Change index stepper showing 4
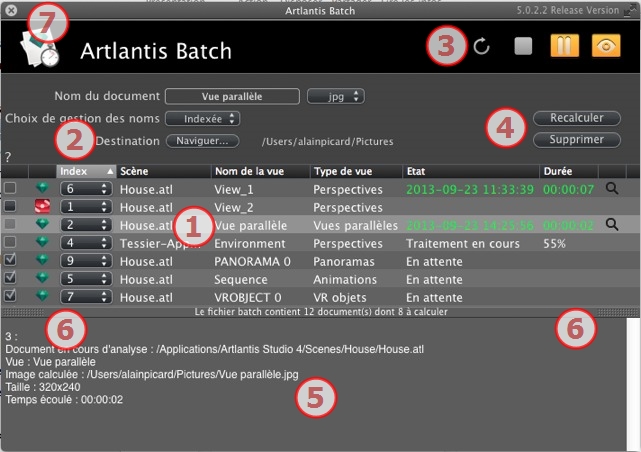Screen dimensions: 641x452 [x=86, y=243]
